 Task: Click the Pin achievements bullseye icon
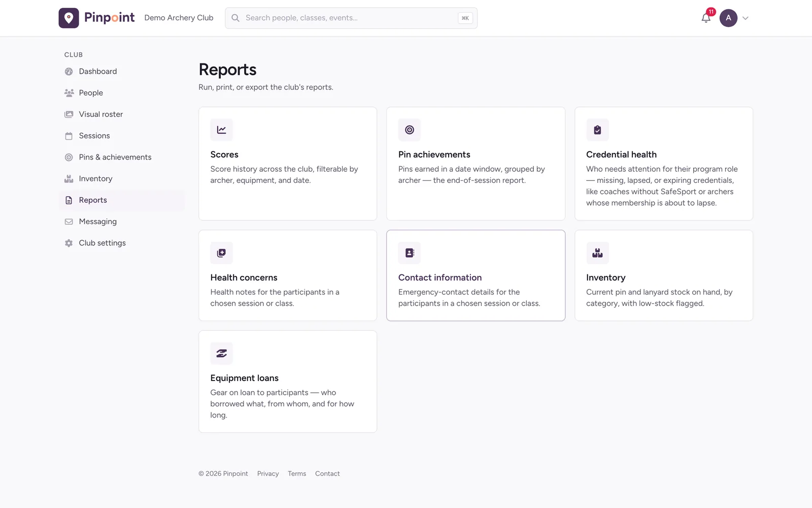(x=410, y=130)
